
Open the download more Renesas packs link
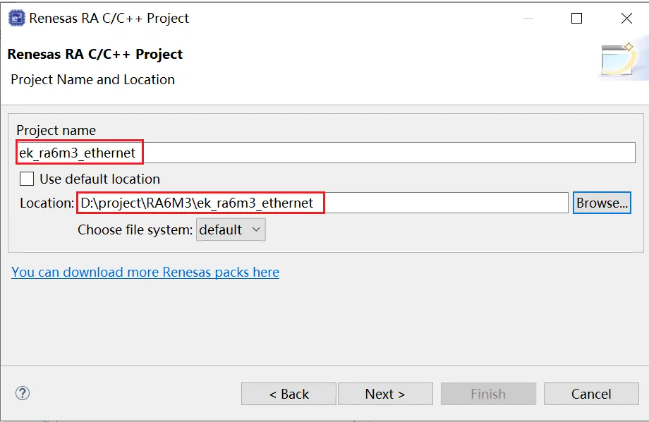click(x=145, y=272)
